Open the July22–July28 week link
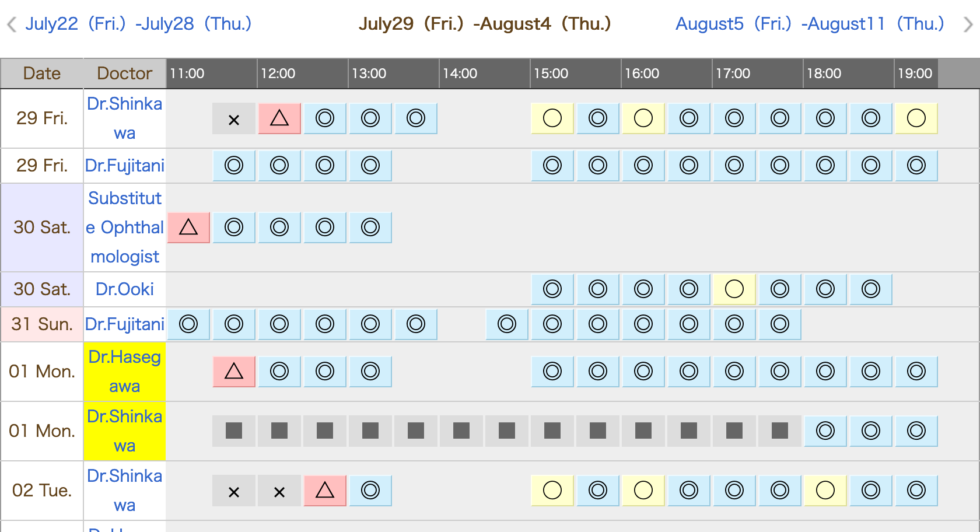980x532 pixels. tap(138, 24)
